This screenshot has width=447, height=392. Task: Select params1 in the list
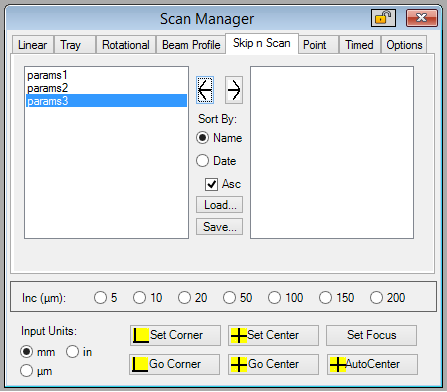point(106,75)
